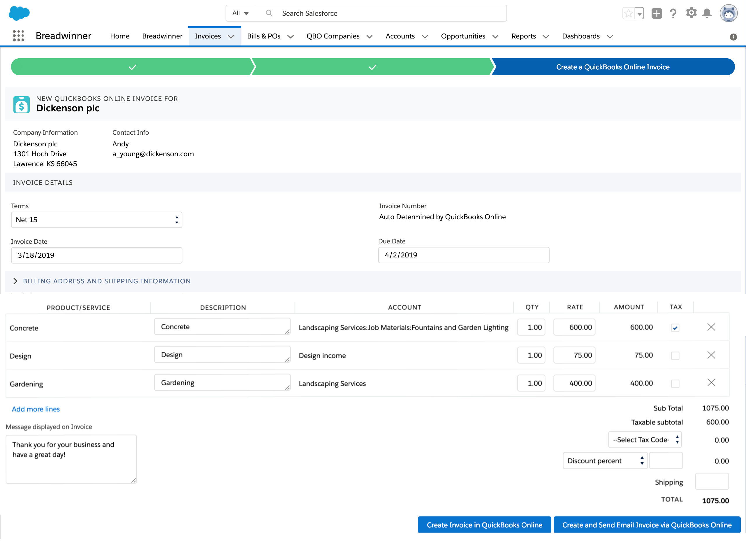Open the favorites list dropdown arrow

[x=639, y=13]
